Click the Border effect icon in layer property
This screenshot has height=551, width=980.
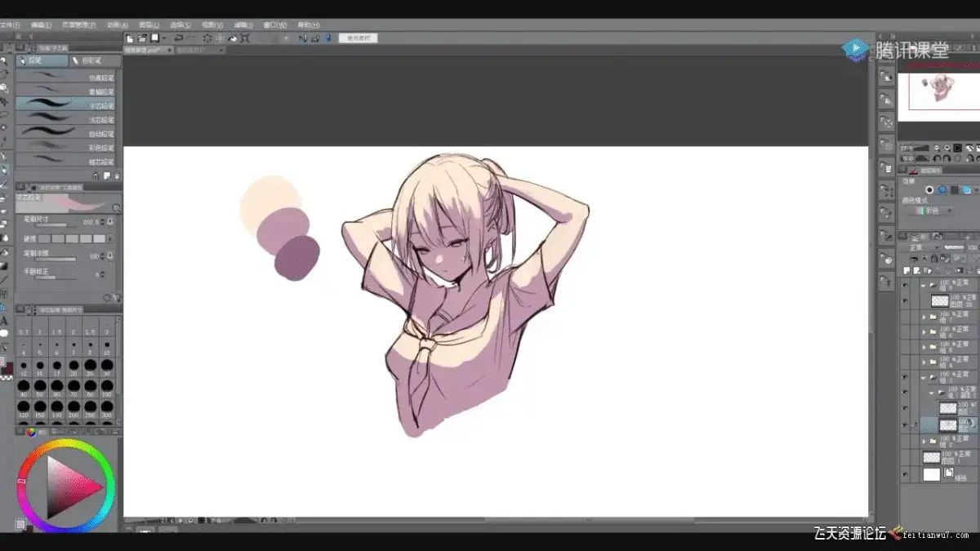tap(930, 189)
